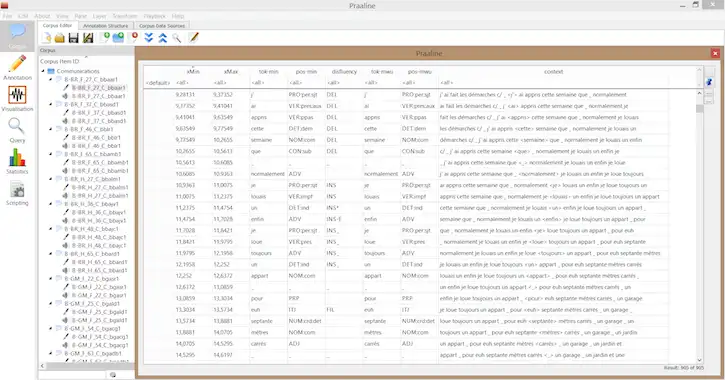Screen dimensions: 725x380
Task: Close the inner Praaline results window
Action: 715,53
